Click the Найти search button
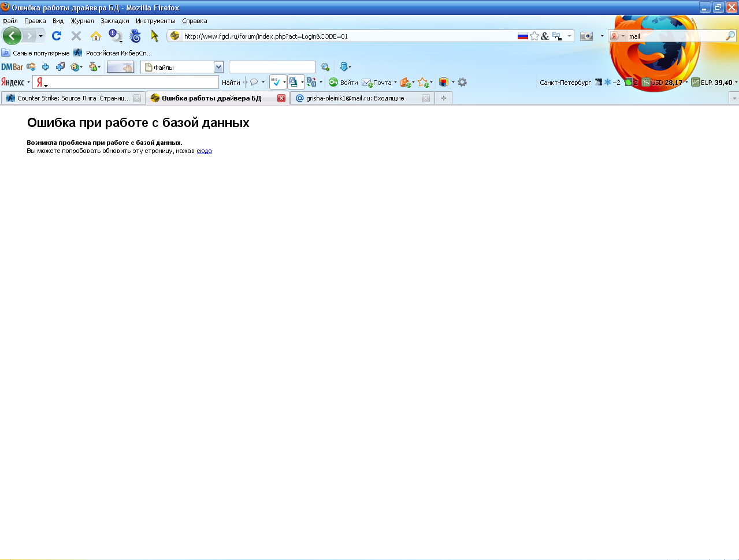The image size is (739, 560). [x=231, y=83]
